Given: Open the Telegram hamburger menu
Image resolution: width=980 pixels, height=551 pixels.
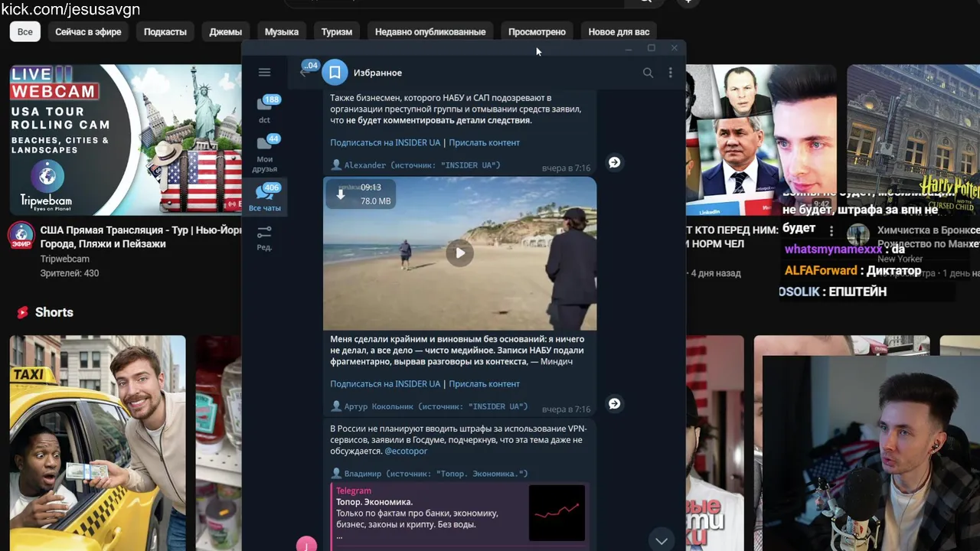Looking at the screenshot, I should tap(264, 73).
